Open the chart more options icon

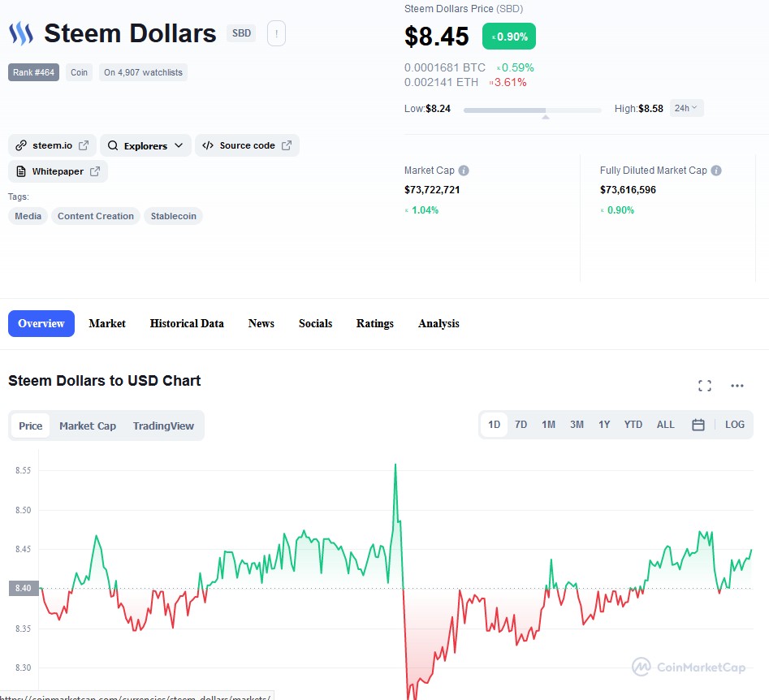(737, 386)
